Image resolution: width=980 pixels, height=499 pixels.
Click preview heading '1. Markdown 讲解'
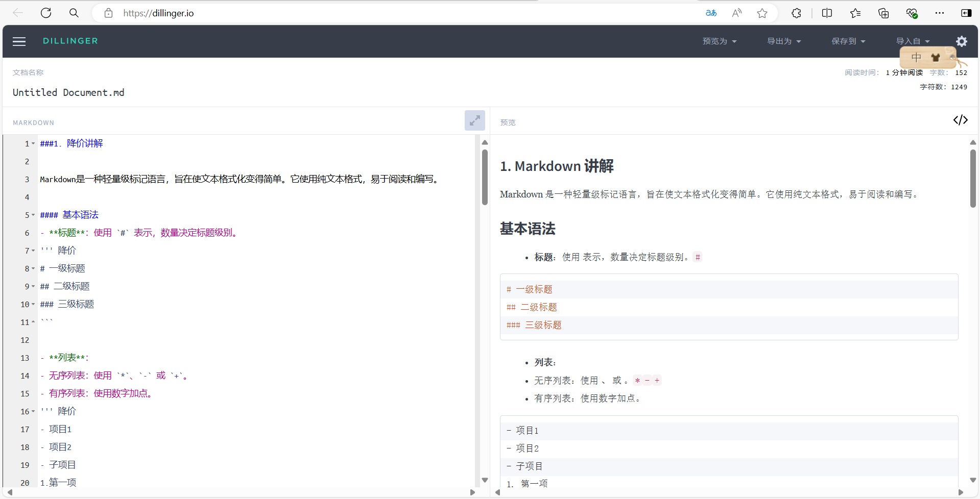tap(557, 166)
